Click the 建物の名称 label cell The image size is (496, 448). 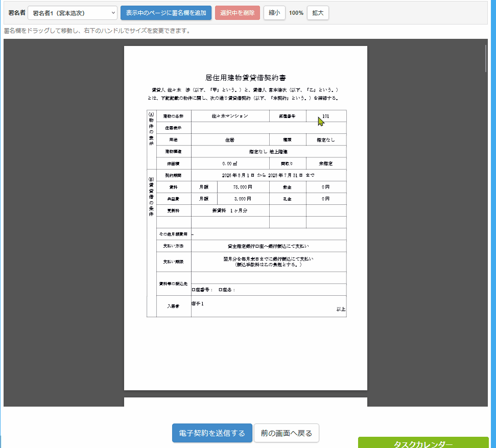click(173, 116)
